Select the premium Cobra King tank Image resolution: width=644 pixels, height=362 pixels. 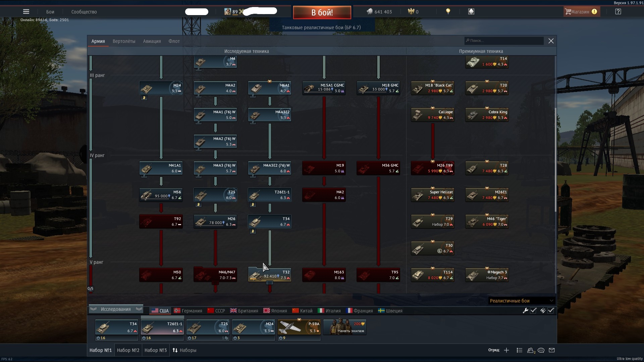(487, 115)
